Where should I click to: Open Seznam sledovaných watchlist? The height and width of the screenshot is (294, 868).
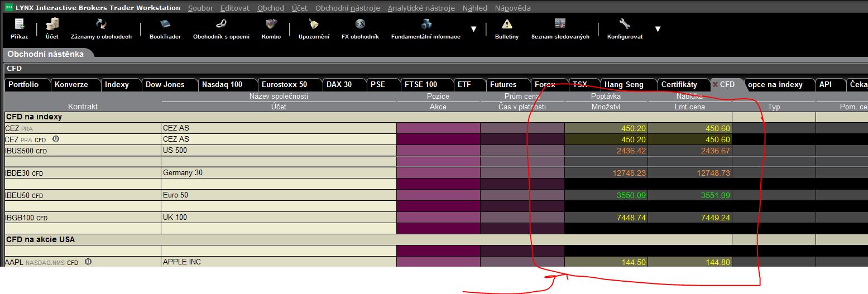[x=560, y=28]
